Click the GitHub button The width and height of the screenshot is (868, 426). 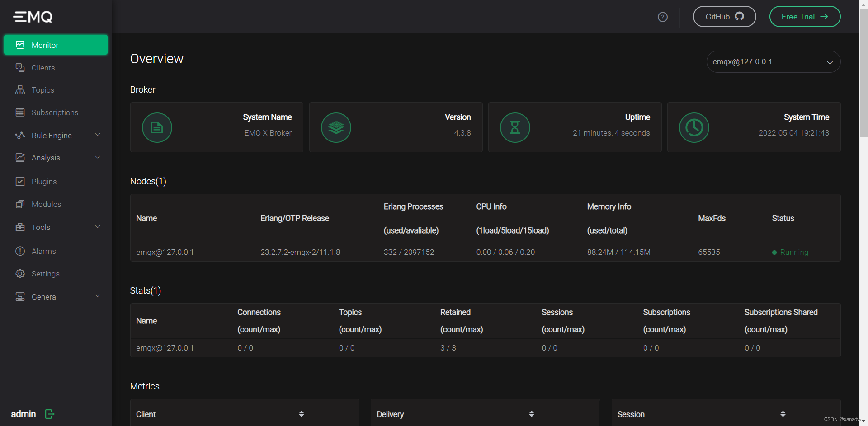(724, 17)
